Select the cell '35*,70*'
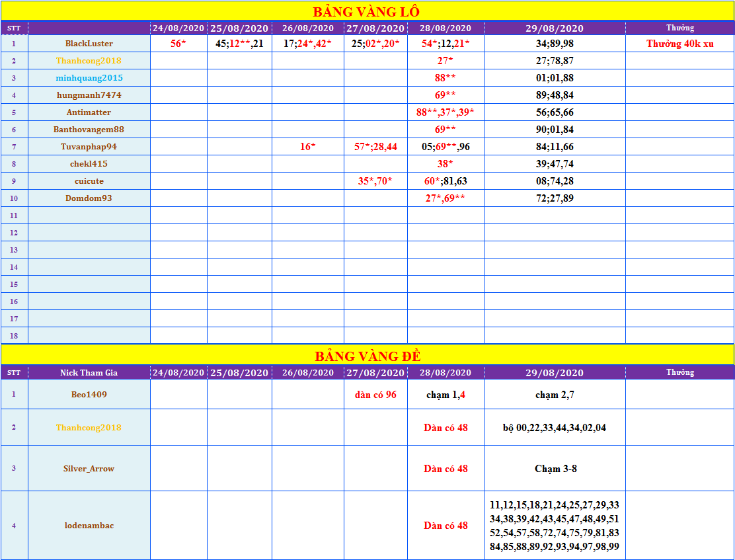Screen dimensions: 735x560 coord(375,181)
